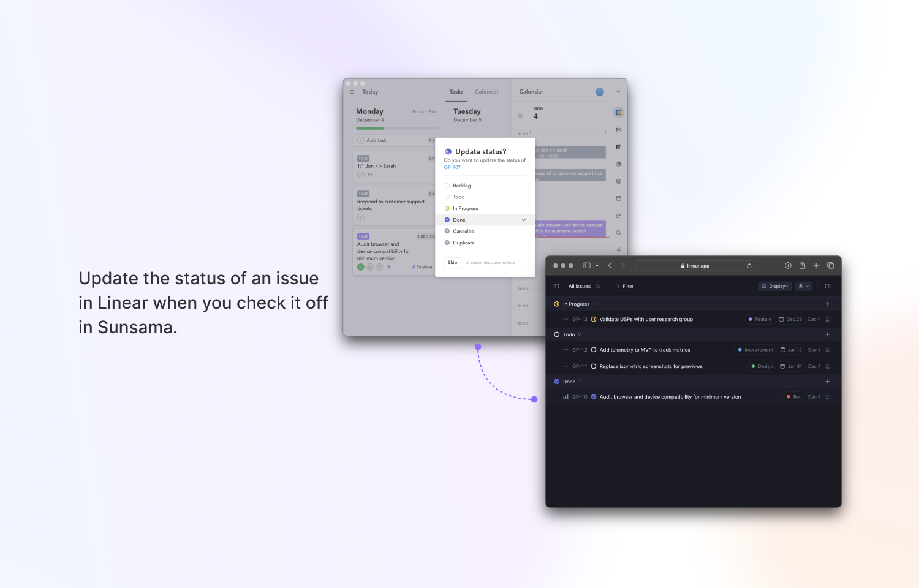Viewport: 919px width, 588px height.
Task: Go back in Safari browser
Action: [610, 265]
